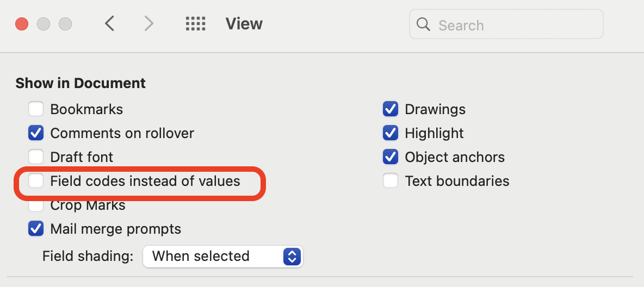Viewport: 644px width, 287px height.
Task: Click the magnifying glass search icon
Action: coord(423,24)
